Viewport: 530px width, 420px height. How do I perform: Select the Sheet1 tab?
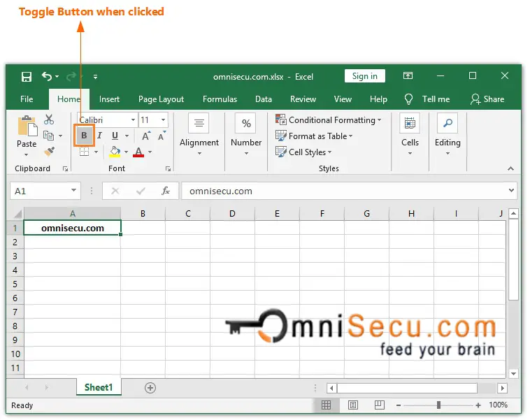pyautogui.click(x=99, y=387)
